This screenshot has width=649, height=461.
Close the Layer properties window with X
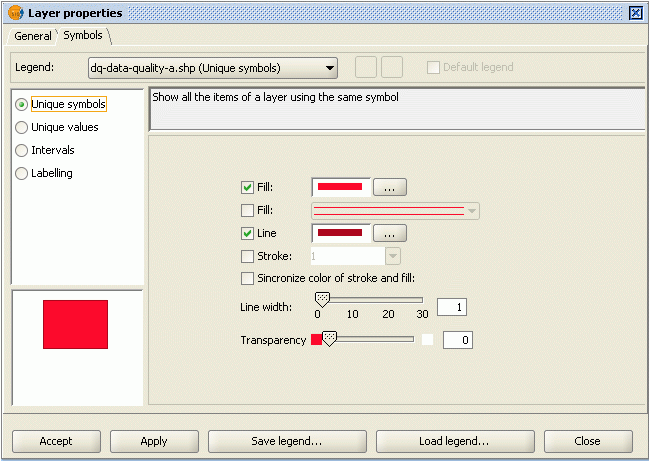pyautogui.click(x=635, y=13)
